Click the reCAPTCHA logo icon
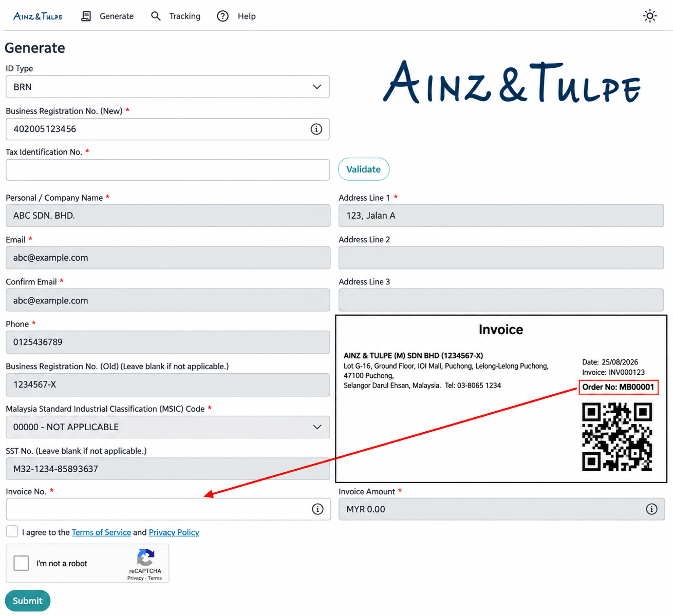 coord(145,557)
